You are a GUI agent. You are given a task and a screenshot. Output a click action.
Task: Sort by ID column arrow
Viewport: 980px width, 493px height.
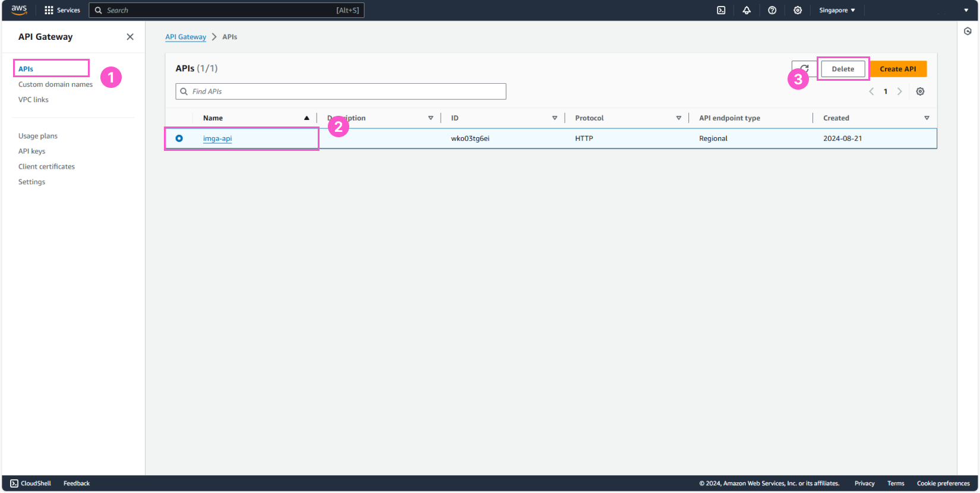point(555,118)
